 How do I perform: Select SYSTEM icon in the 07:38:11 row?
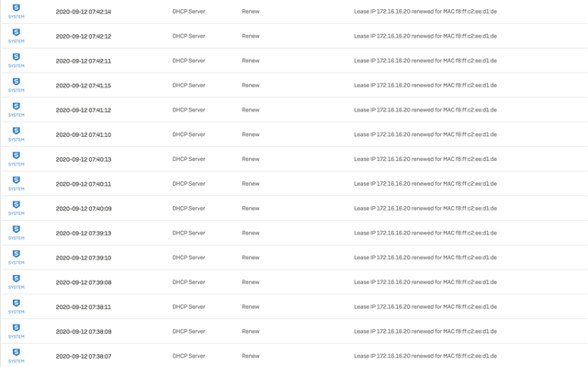17,306
